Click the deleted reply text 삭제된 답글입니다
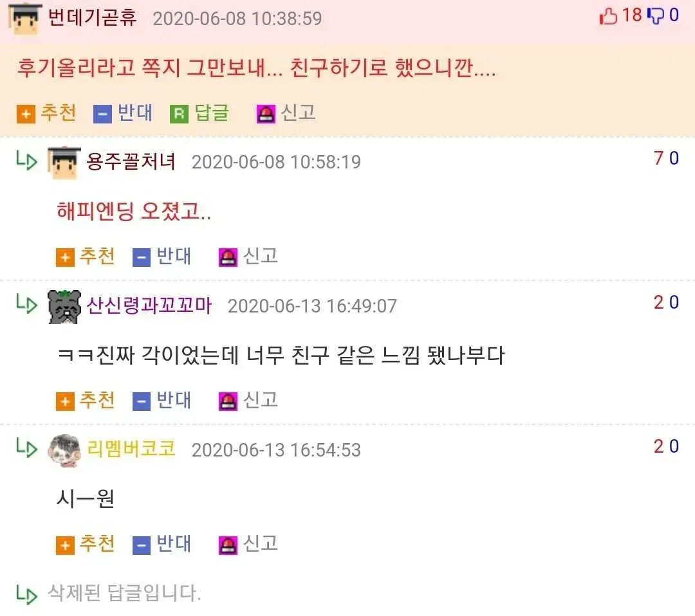This screenshot has width=695, height=616. click(x=125, y=593)
